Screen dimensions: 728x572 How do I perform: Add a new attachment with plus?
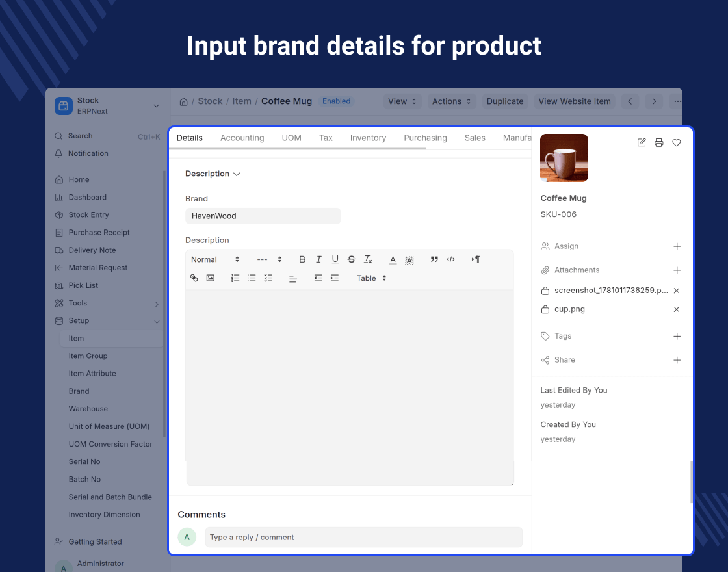pyautogui.click(x=677, y=270)
